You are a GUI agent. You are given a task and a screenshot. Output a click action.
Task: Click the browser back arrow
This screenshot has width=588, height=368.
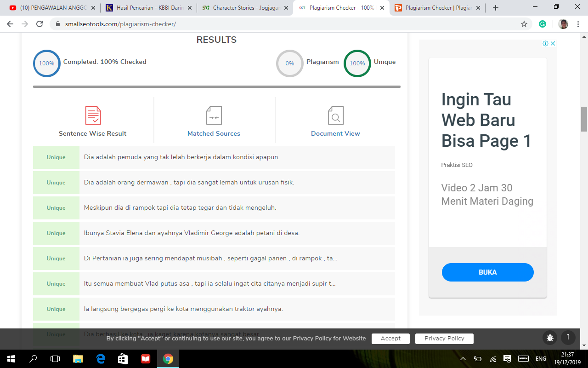click(x=10, y=24)
